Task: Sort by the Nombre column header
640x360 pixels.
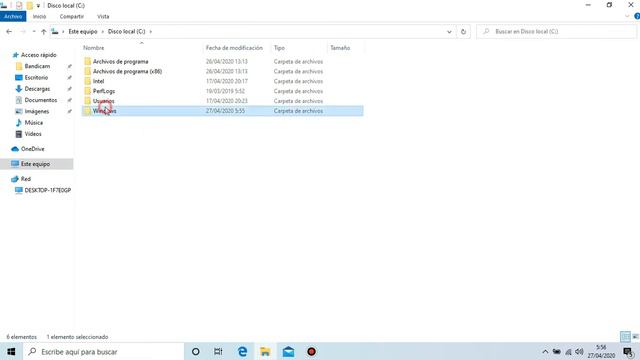Action: [x=93, y=48]
